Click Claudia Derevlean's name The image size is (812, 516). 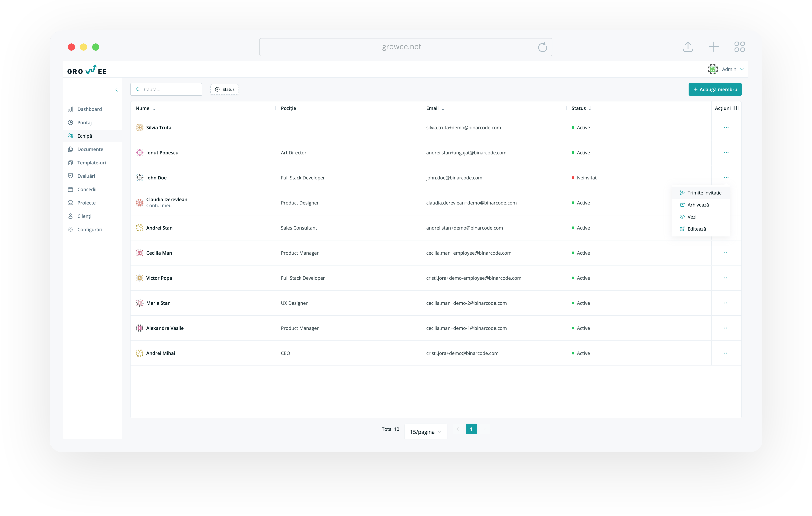pyautogui.click(x=167, y=199)
